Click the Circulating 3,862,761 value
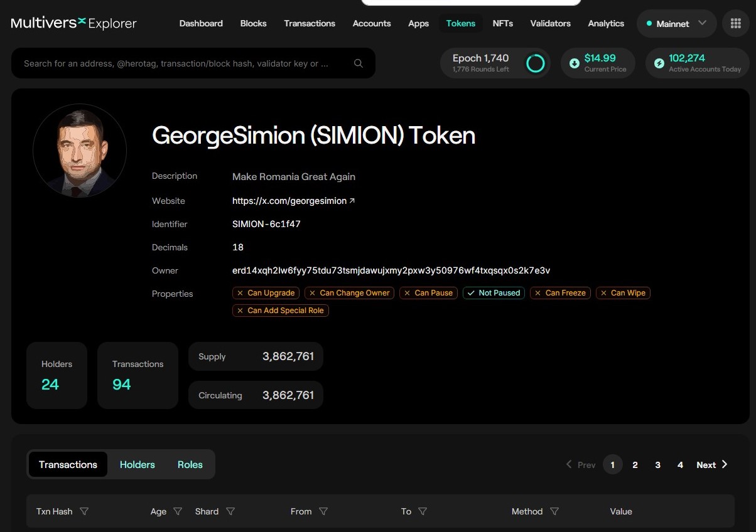The height and width of the screenshot is (532, 756). pyautogui.click(x=288, y=395)
